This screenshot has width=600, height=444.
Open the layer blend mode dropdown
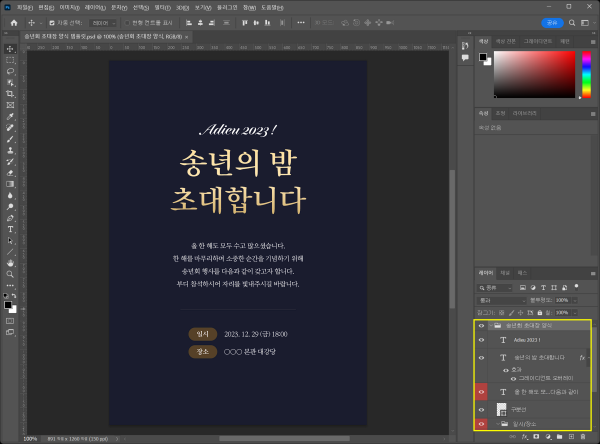[500, 299]
